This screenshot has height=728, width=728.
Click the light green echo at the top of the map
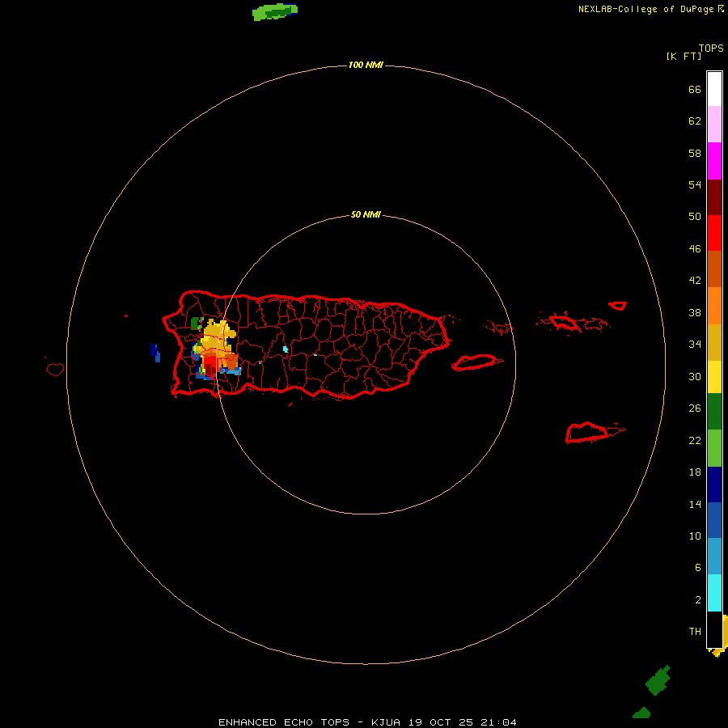274,11
